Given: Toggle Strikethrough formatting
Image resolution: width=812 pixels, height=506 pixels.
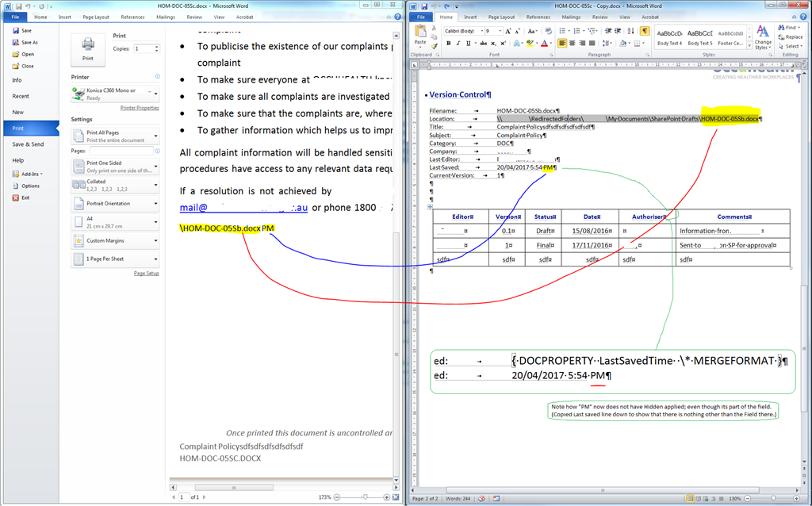Looking at the screenshot, I should 483,44.
